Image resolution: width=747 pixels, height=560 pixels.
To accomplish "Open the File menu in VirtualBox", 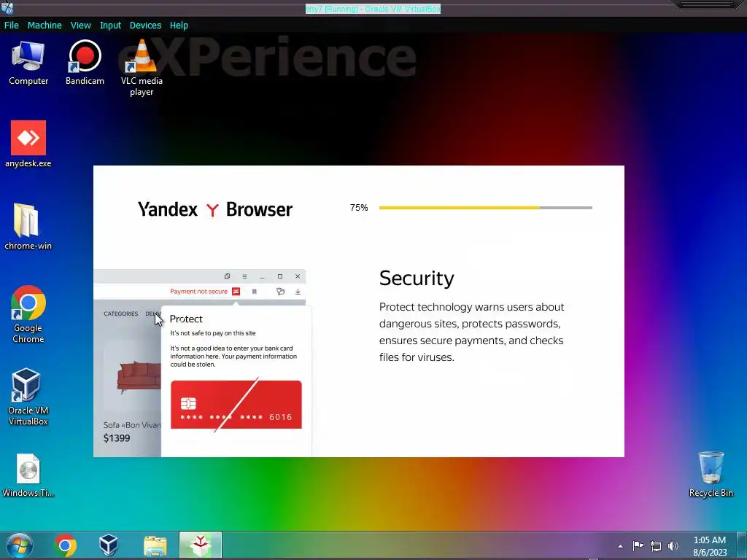I will [12, 26].
